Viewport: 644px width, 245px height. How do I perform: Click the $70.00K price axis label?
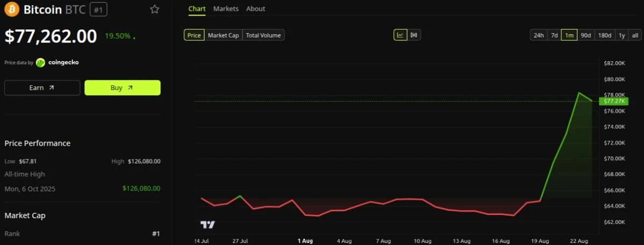[614, 159]
